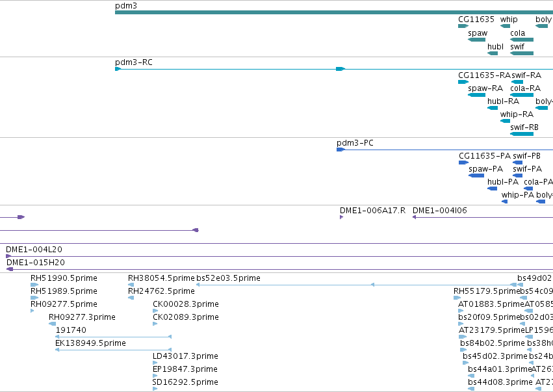Click the pdm3-PC protein label
Viewport: 553px width, 392px height.
[355, 143]
